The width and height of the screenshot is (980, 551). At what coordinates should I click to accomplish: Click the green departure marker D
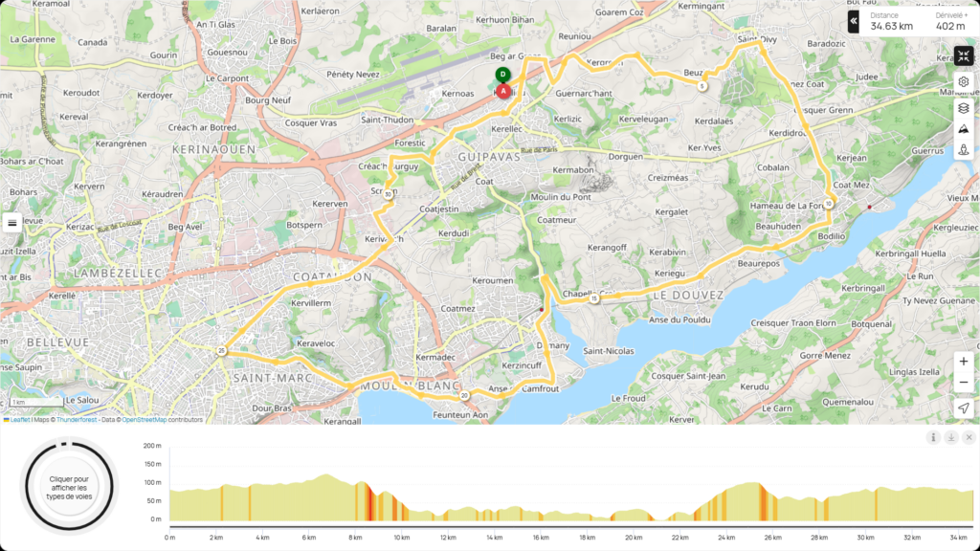pyautogui.click(x=502, y=75)
